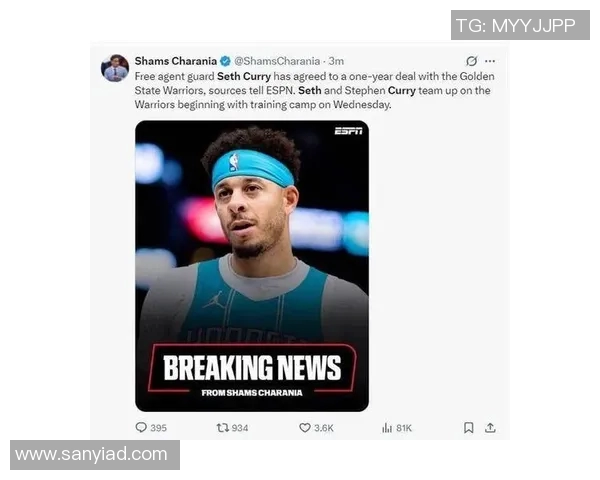Click the blue verified badge
This screenshot has width=600, height=480.
(x=225, y=61)
